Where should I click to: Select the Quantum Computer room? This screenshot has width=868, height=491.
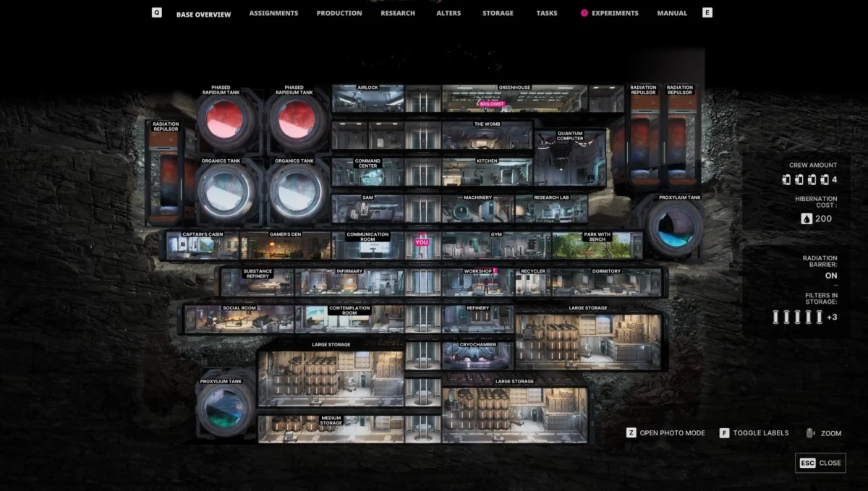[x=570, y=157]
